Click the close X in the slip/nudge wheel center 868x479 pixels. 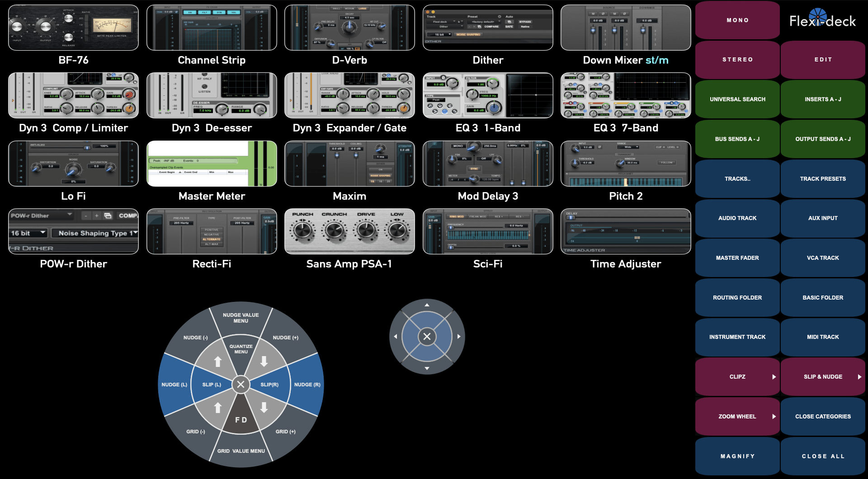[x=241, y=385]
